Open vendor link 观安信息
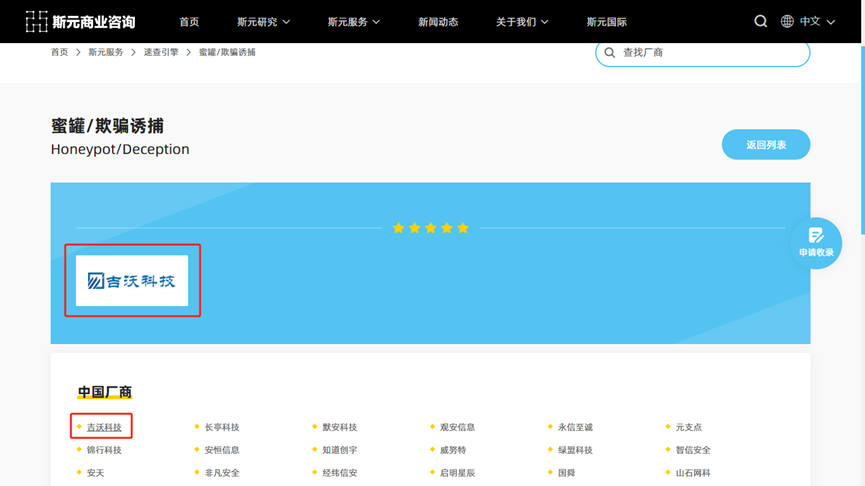Screen dimensions: 865x486 (457, 427)
